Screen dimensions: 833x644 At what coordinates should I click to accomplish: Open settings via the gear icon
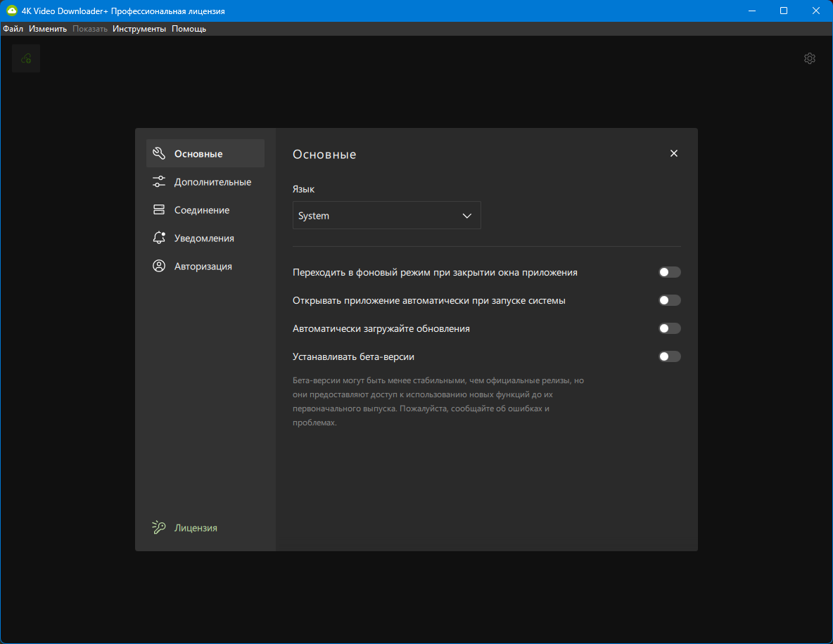click(809, 58)
